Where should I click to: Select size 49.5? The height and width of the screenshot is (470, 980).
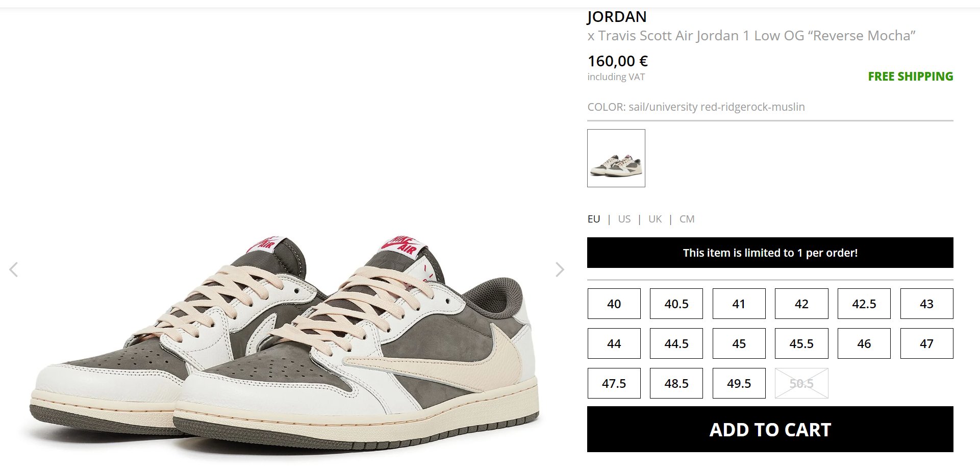point(739,383)
